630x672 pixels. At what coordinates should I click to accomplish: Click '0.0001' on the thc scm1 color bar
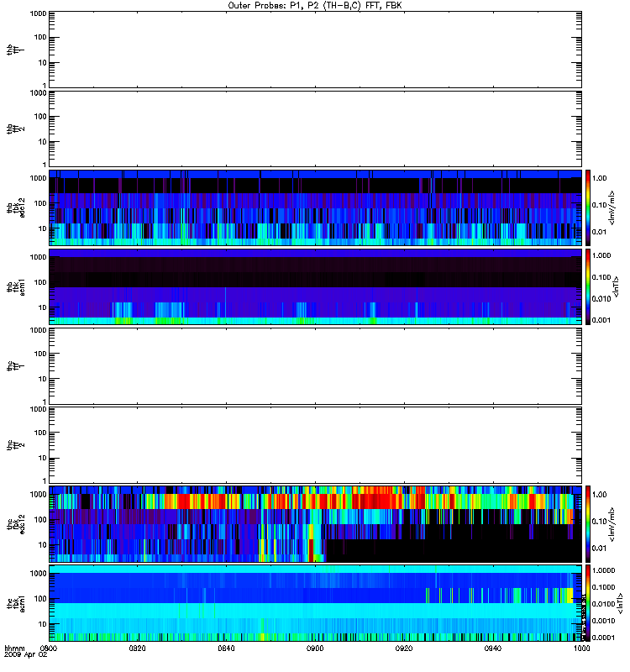pos(603,638)
